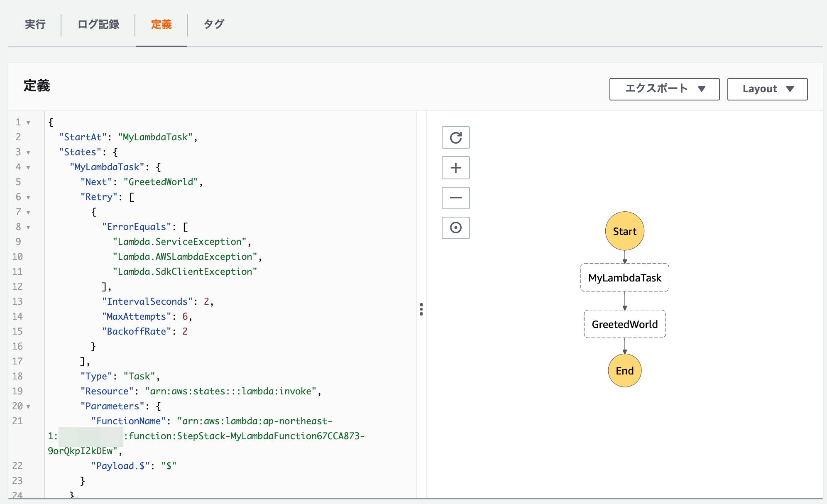Image resolution: width=827 pixels, height=504 pixels.
Task: Switch to the 実行 tab
Action: point(35,24)
